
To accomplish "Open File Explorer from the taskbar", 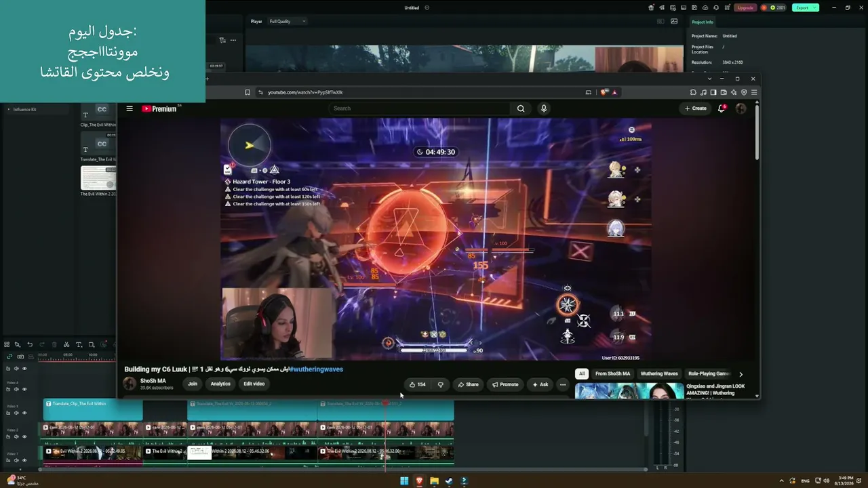I will 434,481.
